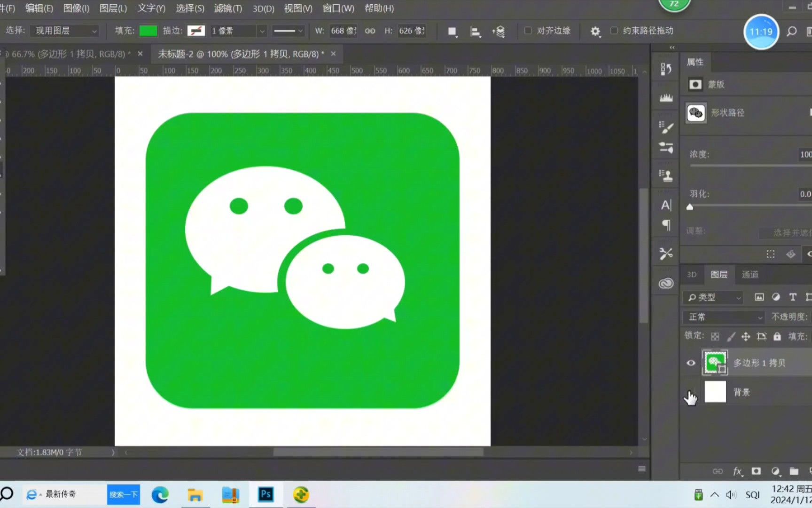Open the stroke line style dropdown
Screen dimensions: 812x508
pos(288,31)
